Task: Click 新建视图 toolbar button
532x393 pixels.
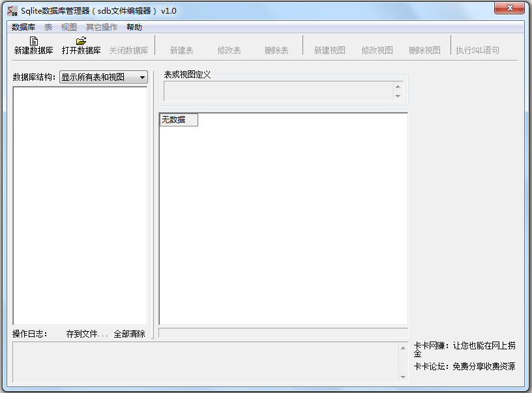Action: 329,51
